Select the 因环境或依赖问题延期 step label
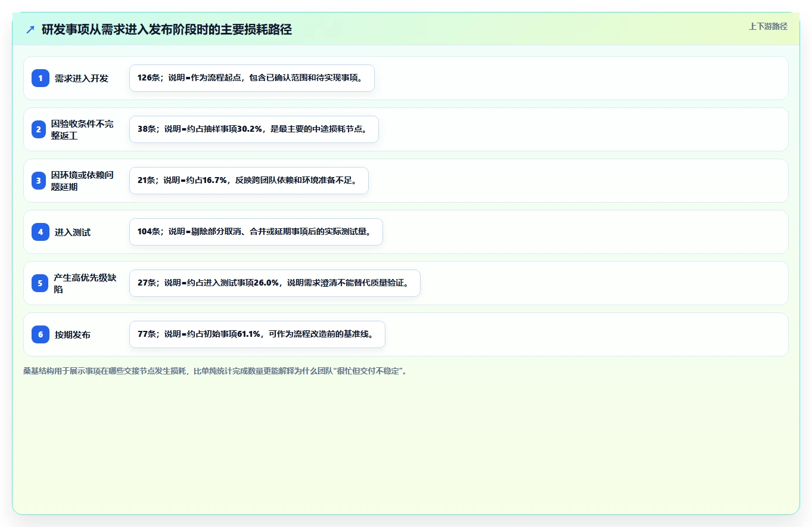 click(82, 181)
